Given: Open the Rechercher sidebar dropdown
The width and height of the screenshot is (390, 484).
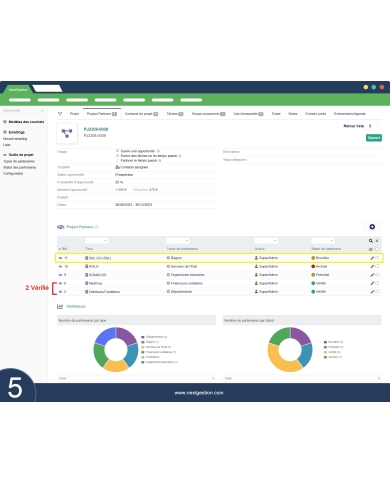Looking at the screenshot, I should [23, 110].
